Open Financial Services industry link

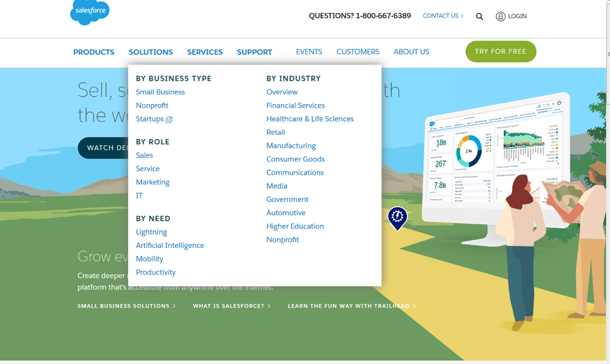point(296,105)
